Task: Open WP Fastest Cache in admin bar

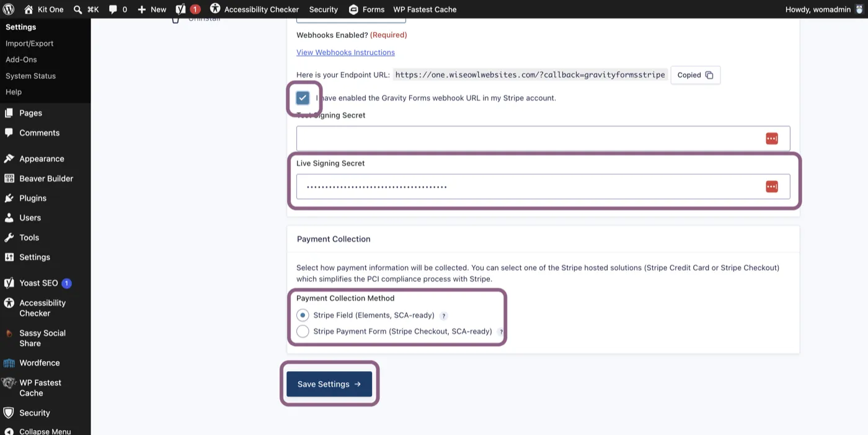Action: (425, 9)
